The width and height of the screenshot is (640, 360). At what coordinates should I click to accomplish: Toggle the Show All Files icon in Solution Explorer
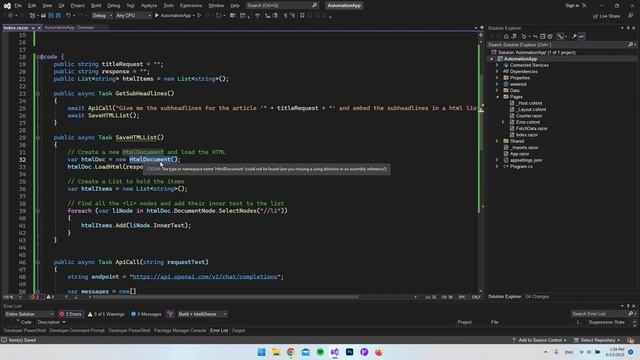click(x=550, y=36)
